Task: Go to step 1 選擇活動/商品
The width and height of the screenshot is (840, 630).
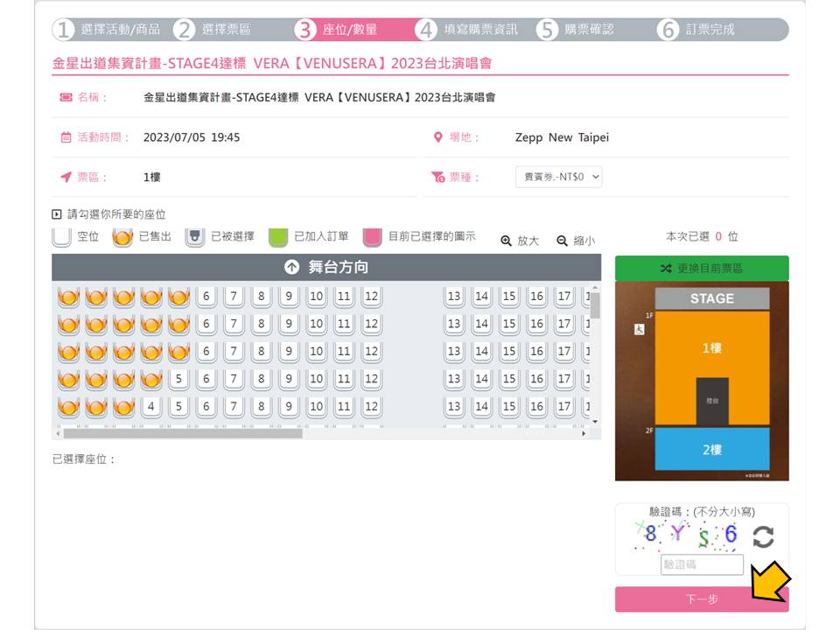Action: coord(108,30)
